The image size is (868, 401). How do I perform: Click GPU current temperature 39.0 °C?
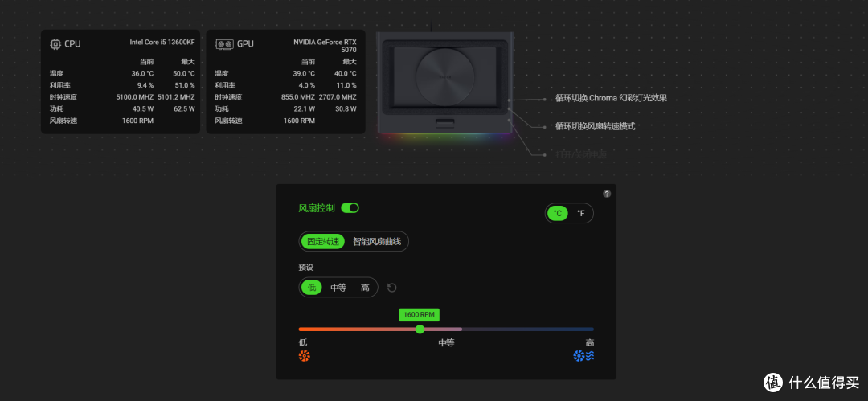pos(303,73)
